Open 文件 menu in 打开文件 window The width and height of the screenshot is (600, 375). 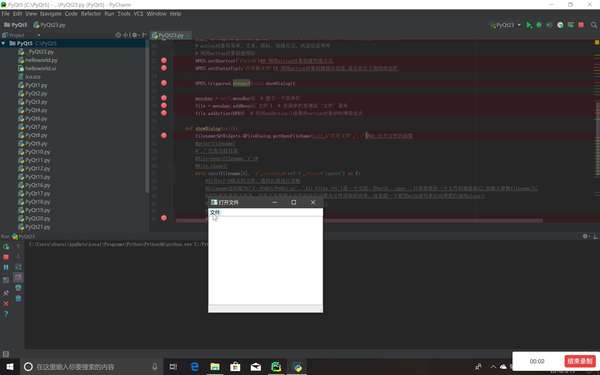click(215, 212)
